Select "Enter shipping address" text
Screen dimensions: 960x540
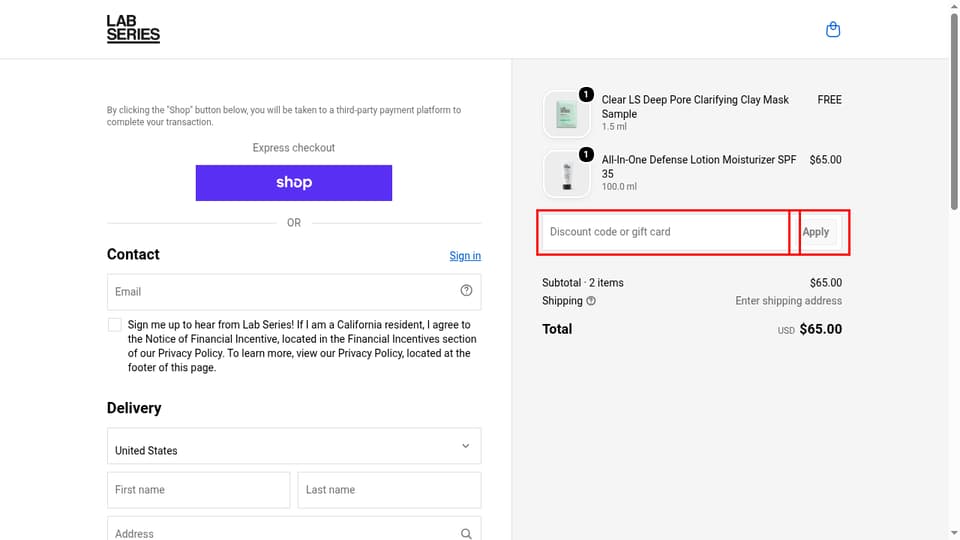coord(789,301)
